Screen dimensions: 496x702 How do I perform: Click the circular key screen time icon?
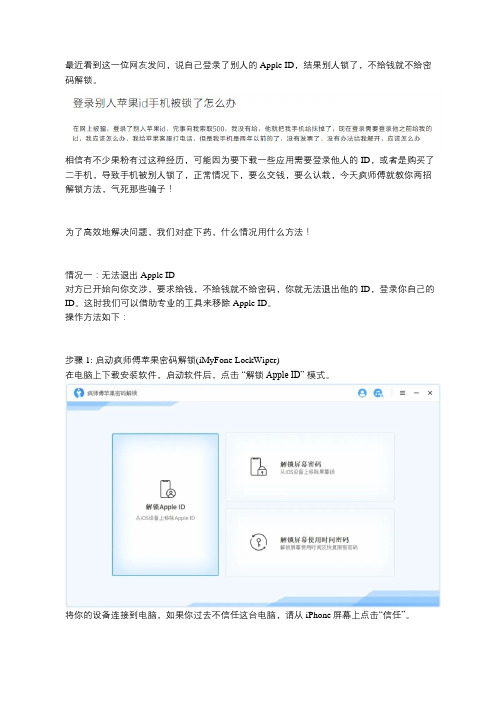[x=258, y=542]
